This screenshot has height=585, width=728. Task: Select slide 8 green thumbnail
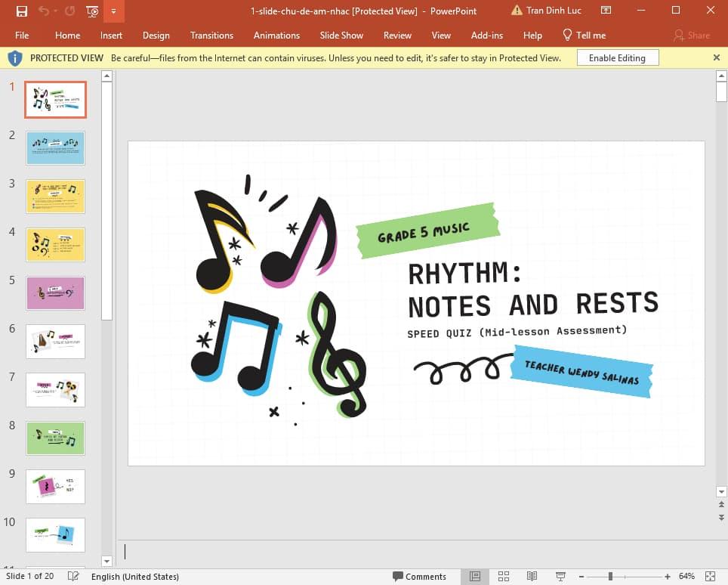(55, 438)
